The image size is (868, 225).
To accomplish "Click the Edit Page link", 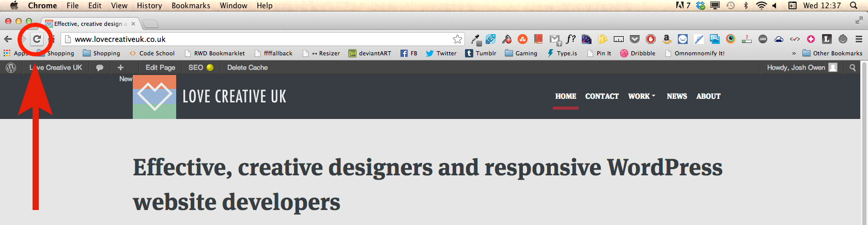I will 160,68.
